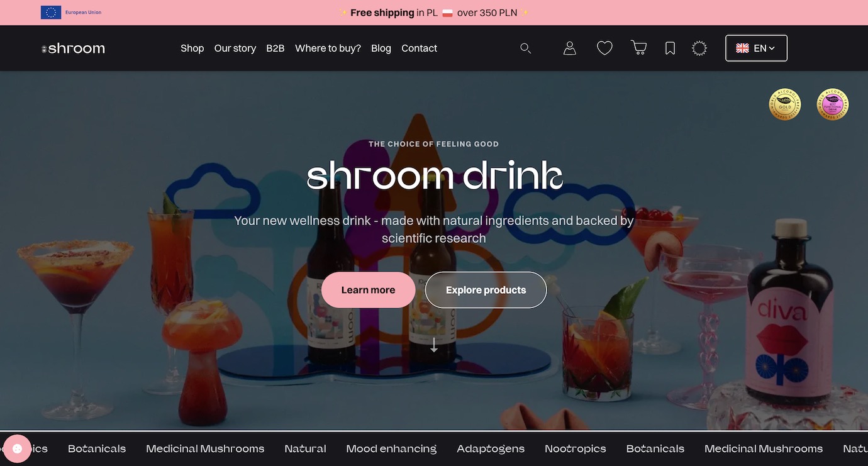Click the saved items bookmark icon
This screenshot has width=868, height=466.
[x=670, y=47]
